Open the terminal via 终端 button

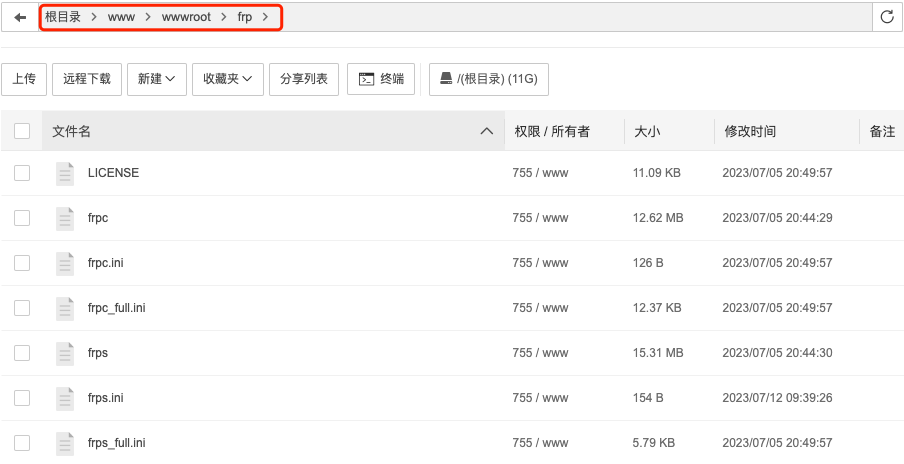coord(381,79)
